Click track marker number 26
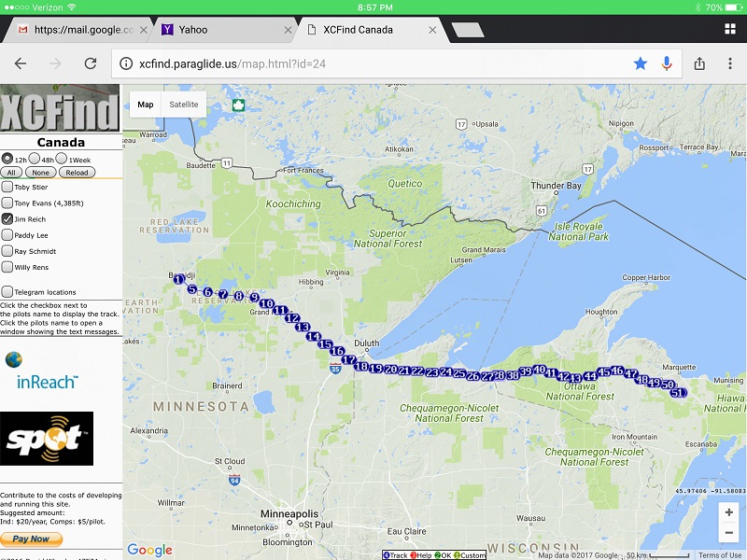The width and height of the screenshot is (747, 560). [x=472, y=376]
